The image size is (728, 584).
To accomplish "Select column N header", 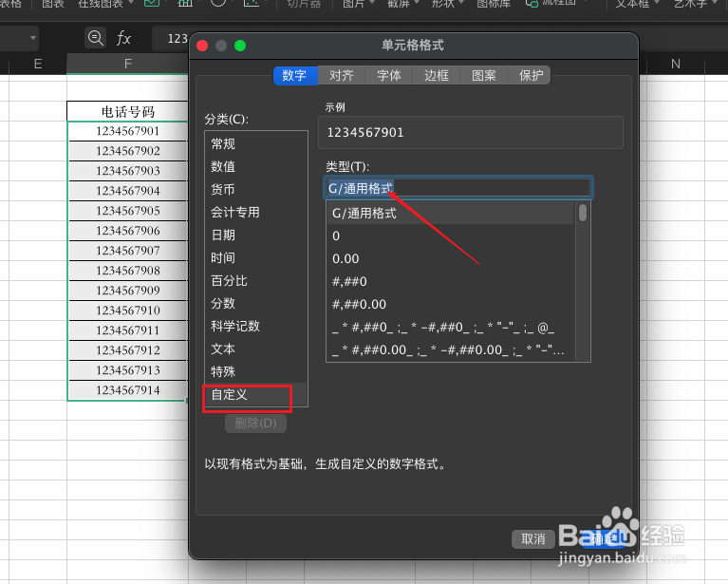I will (x=676, y=65).
